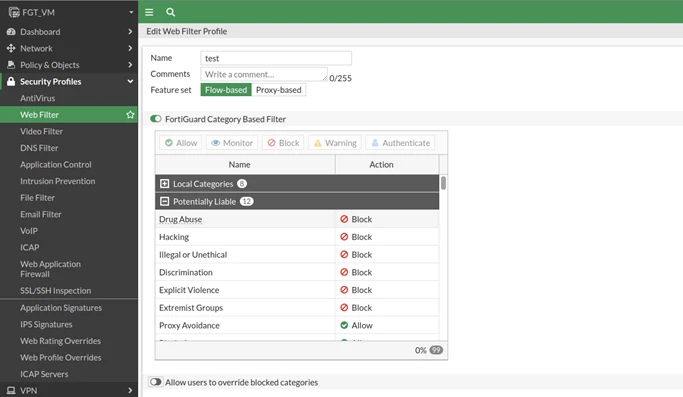Collapse Security Profiles chevron
Screen dimensions: 683x397
point(130,81)
